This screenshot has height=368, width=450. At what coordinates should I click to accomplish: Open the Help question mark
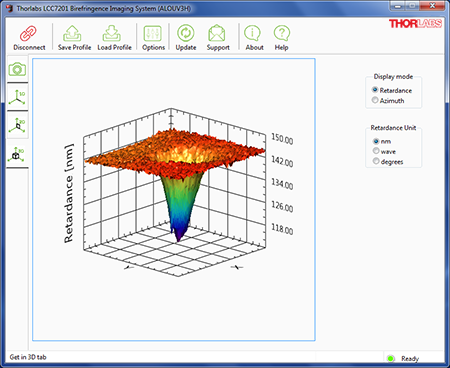282,38
